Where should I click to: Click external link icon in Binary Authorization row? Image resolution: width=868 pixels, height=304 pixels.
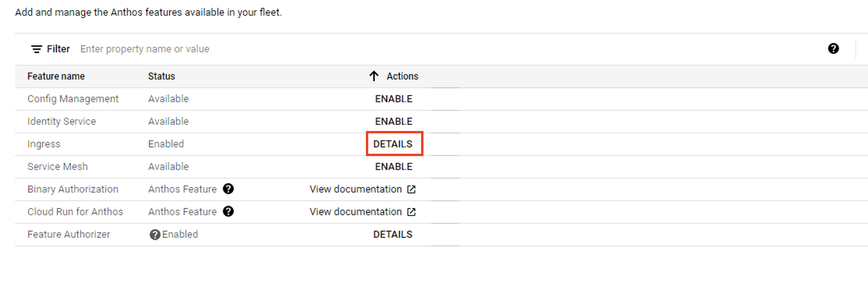(x=411, y=189)
